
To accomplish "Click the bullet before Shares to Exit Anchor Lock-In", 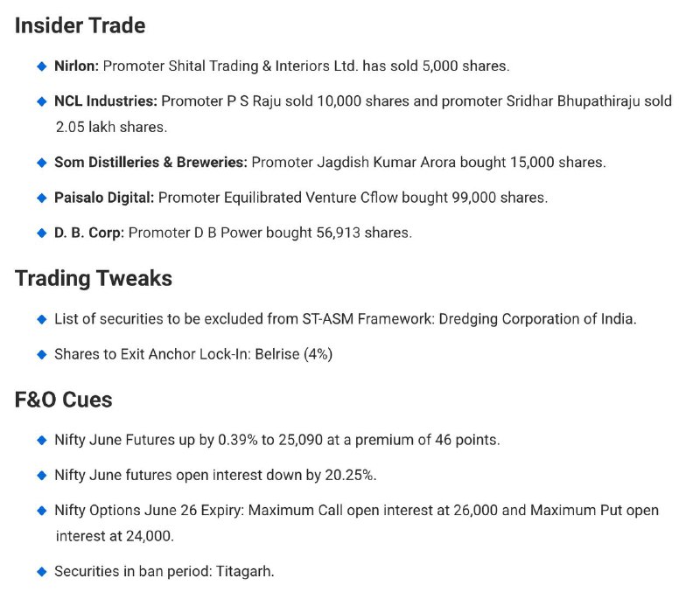I will tap(41, 355).
